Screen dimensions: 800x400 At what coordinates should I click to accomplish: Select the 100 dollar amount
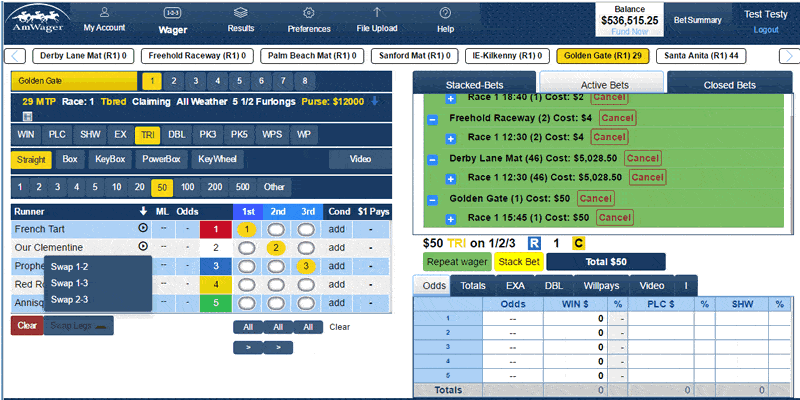pyautogui.click(x=187, y=187)
